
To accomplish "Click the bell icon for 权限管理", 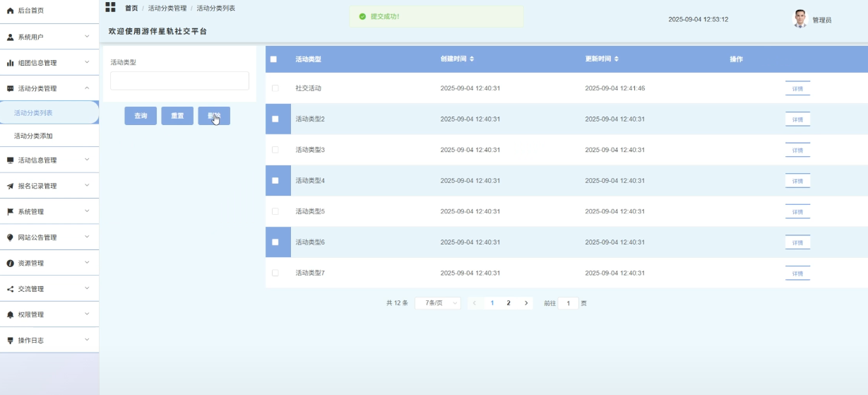I will coord(11,314).
